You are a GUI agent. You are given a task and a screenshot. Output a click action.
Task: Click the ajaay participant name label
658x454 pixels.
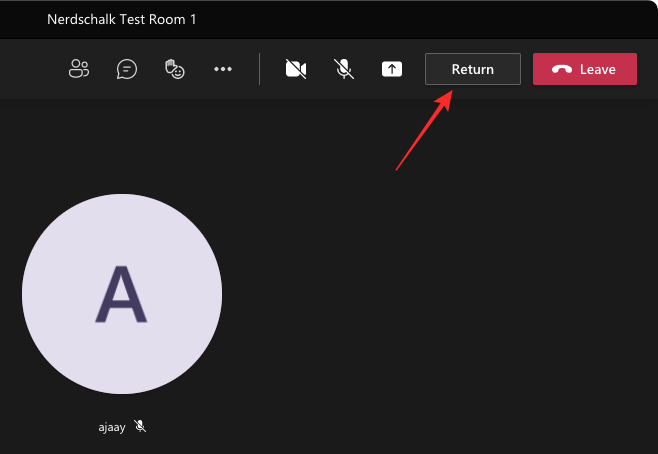pos(111,426)
